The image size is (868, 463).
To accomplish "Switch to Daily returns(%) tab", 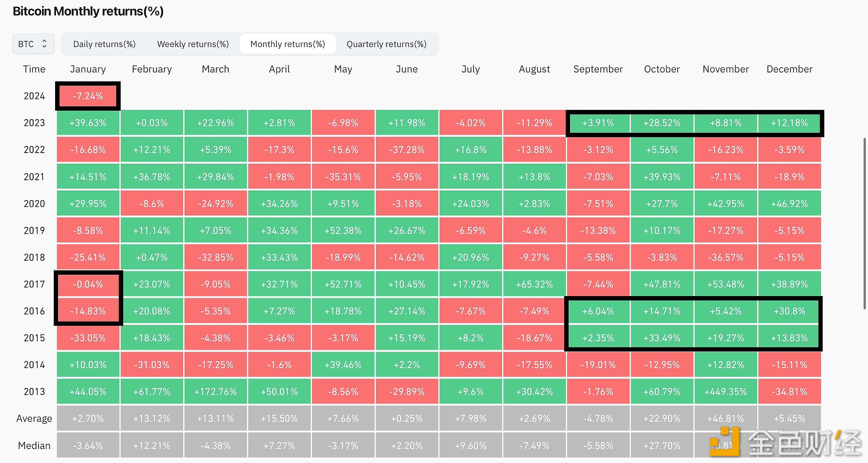I will (x=104, y=44).
